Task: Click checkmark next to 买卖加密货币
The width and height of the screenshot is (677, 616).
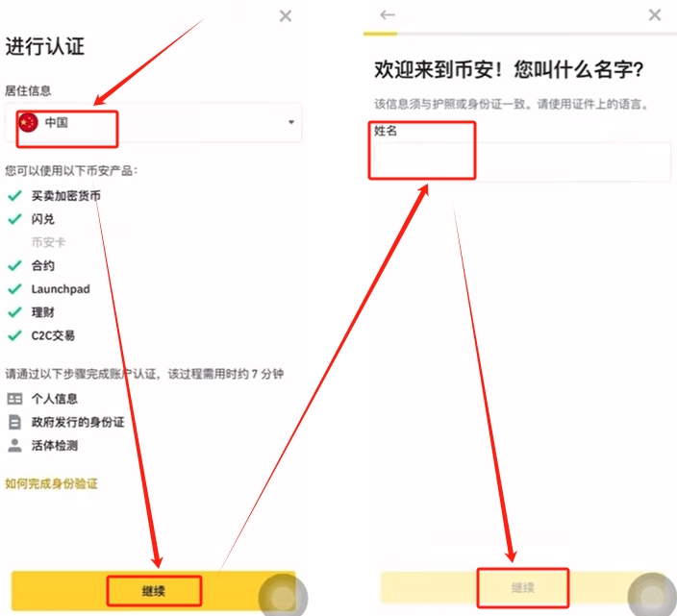Action: pyautogui.click(x=14, y=196)
